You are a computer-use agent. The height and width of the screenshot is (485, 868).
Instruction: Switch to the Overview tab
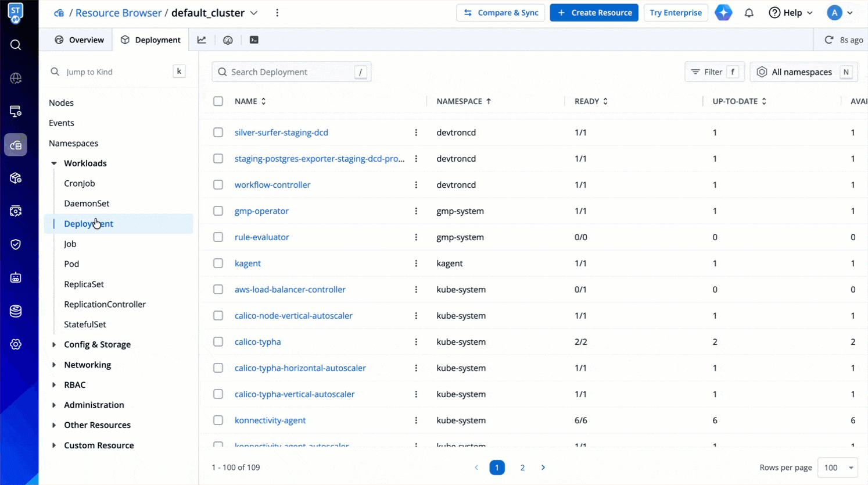[x=80, y=40]
